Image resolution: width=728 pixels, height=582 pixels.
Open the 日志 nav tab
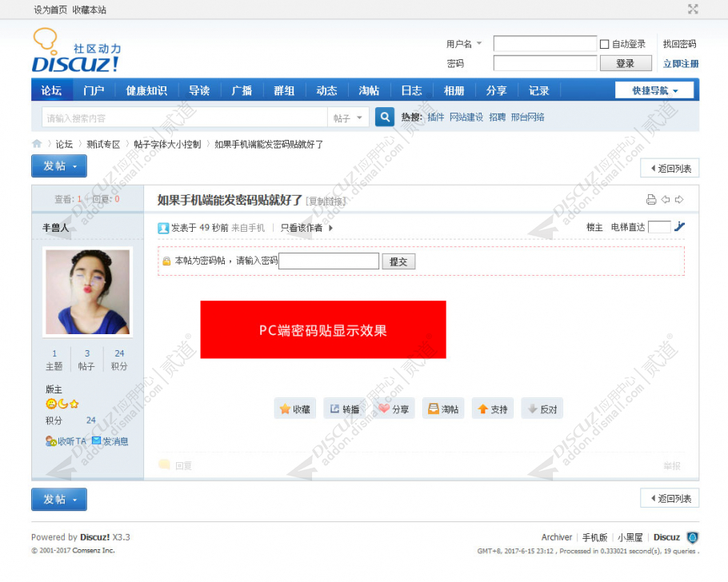412,90
